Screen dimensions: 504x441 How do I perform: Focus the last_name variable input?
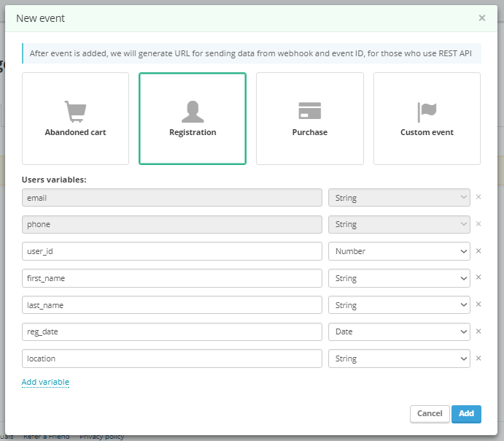(172, 304)
